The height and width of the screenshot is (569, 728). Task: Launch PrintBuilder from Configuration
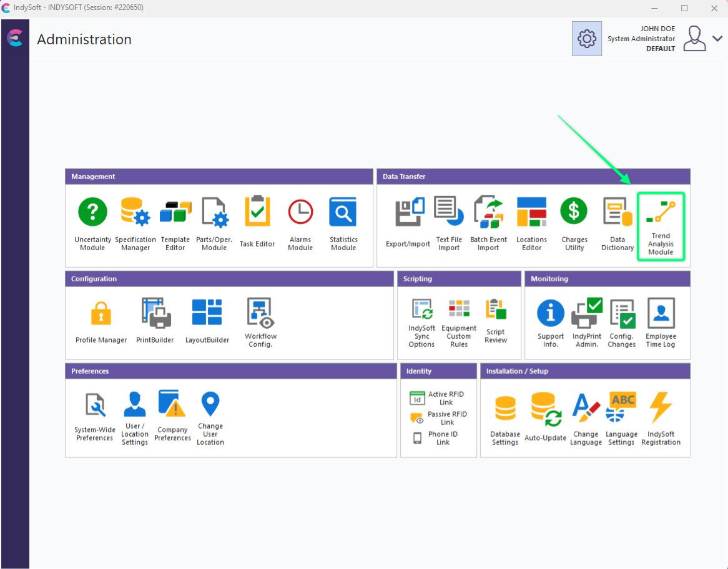point(155,313)
